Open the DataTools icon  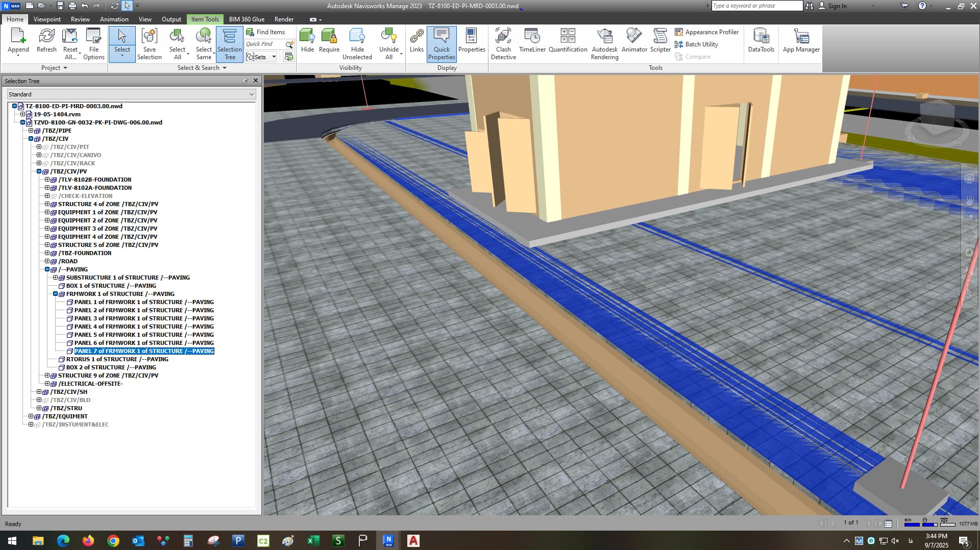761,41
